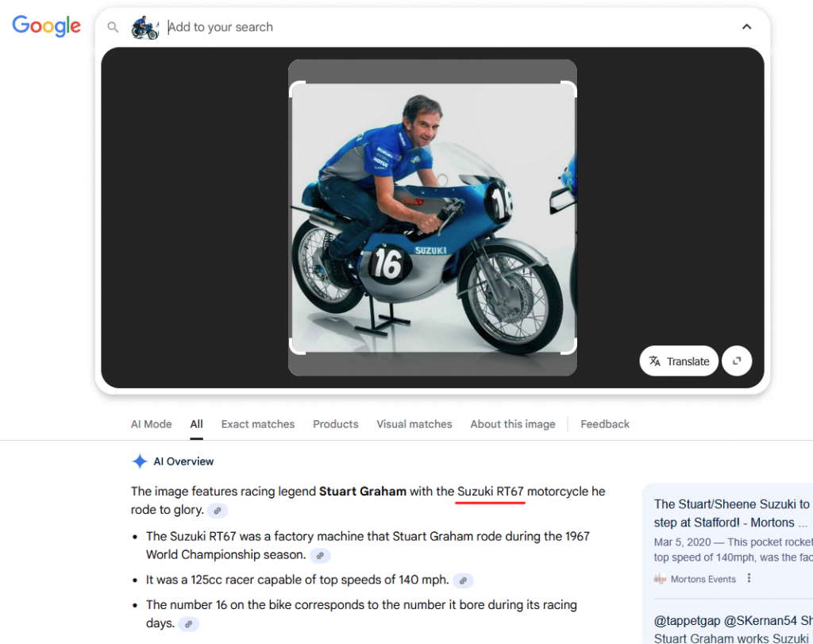Select the Products tab
This screenshot has height=644, width=813.
[x=335, y=424]
